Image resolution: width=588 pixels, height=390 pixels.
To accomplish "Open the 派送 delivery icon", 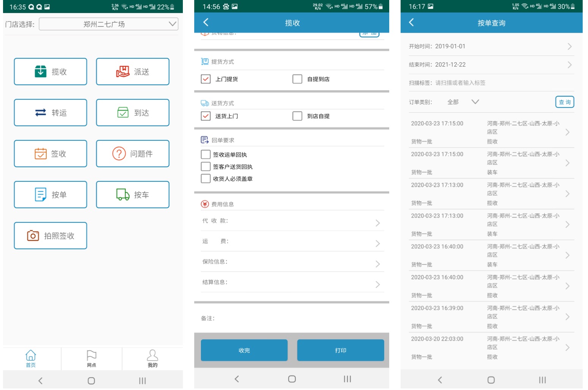I will coord(123,71).
